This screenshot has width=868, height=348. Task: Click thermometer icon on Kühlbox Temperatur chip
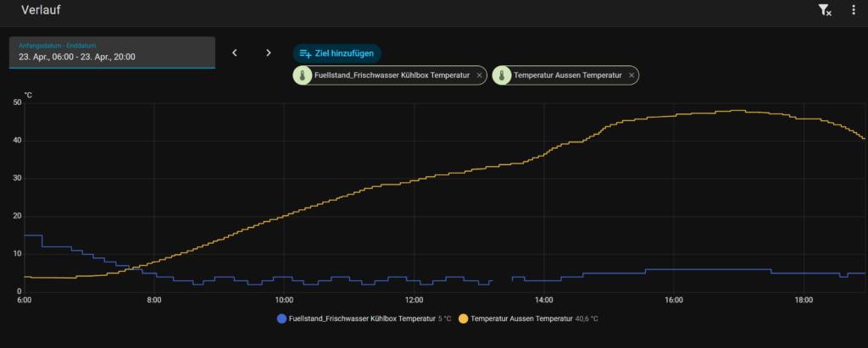pyautogui.click(x=303, y=75)
